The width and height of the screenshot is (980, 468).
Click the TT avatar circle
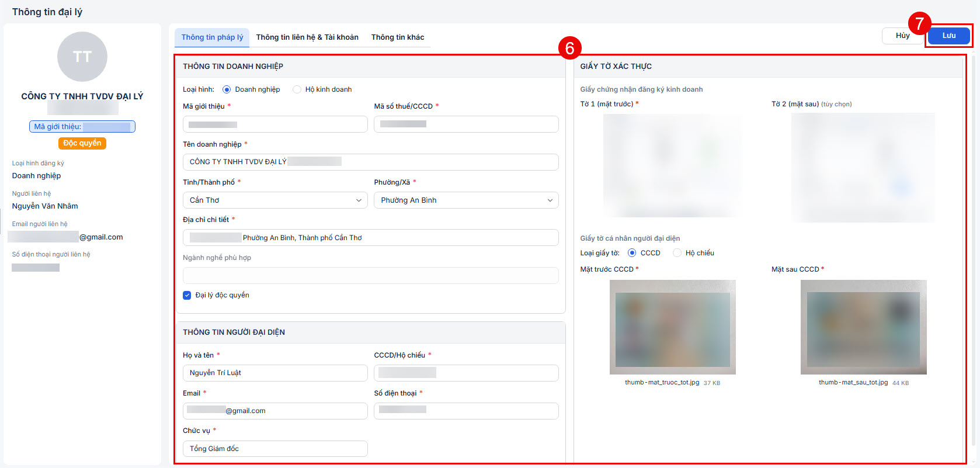point(82,57)
